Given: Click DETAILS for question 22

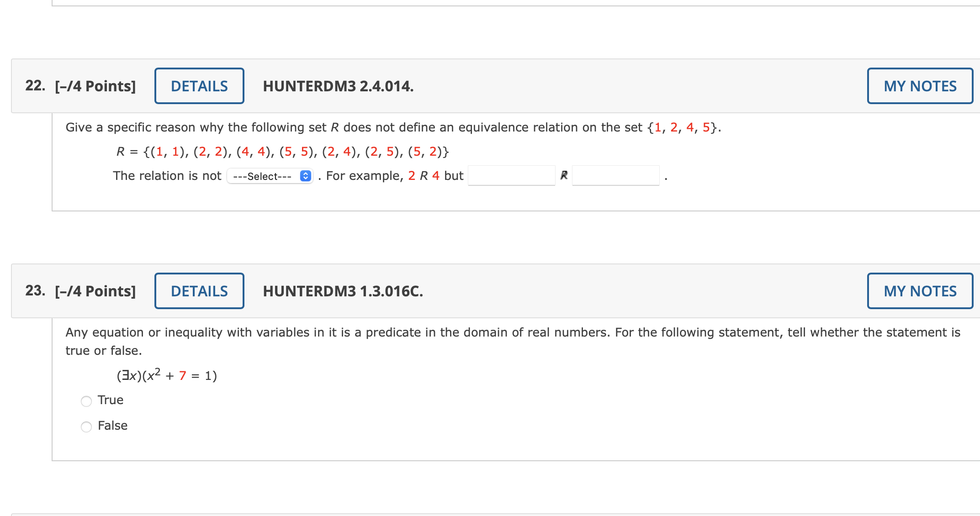Looking at the screenshot, I should tap(199, 86).
